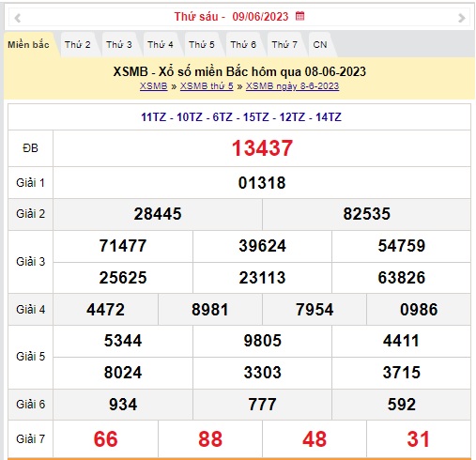
Task: Open the XSMB ngày 8-6-2023 link
Action: pos(292,86)
